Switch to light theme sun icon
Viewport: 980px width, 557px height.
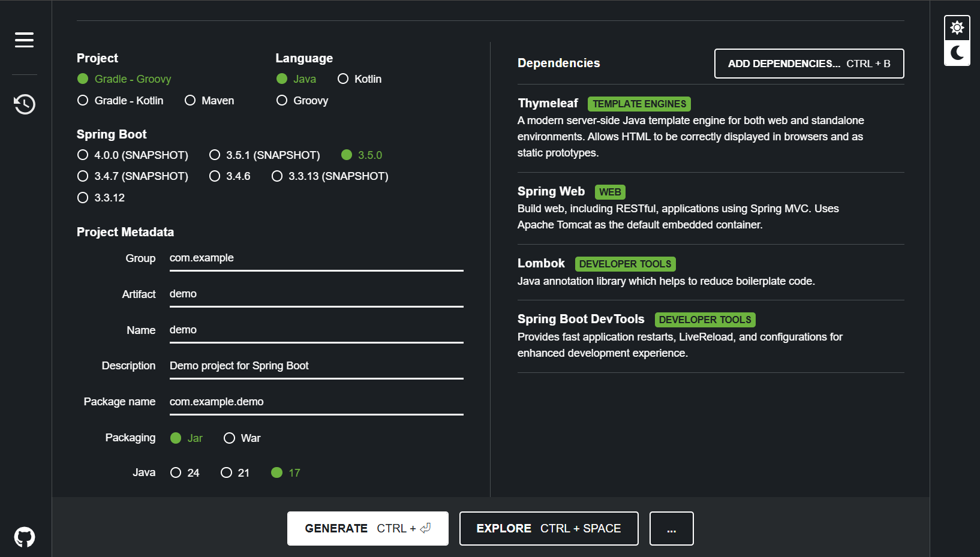click(957, 28)
